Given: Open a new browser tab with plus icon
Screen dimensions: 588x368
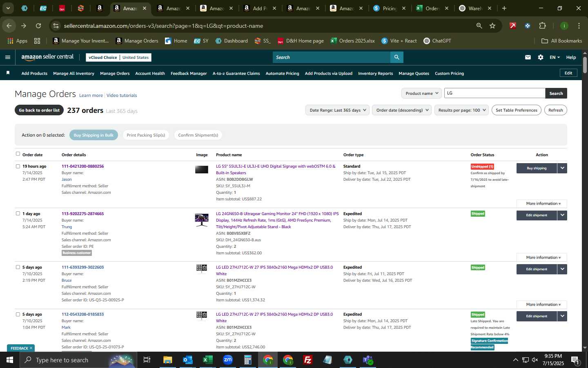Looking at the screenshot, I should point(504,8).
